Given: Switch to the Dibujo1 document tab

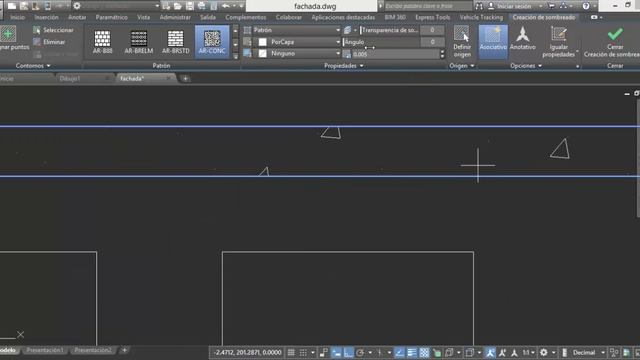Looking at the screenshot, I should [70, 78].
